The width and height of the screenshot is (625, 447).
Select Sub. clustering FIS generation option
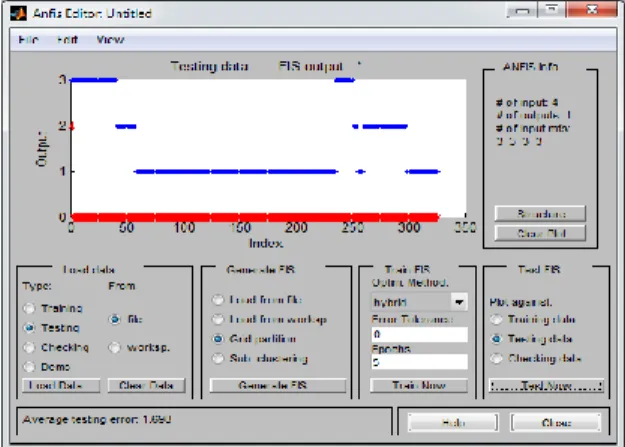(x=218, y=358)
